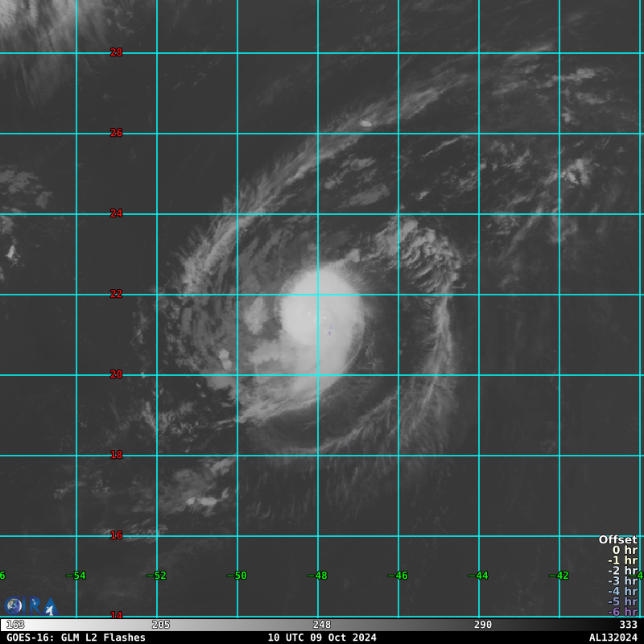The height and width of the screenshot is (644, 644).
Task: Click the globe in the CIRA logo
Action: click(14, 605)
